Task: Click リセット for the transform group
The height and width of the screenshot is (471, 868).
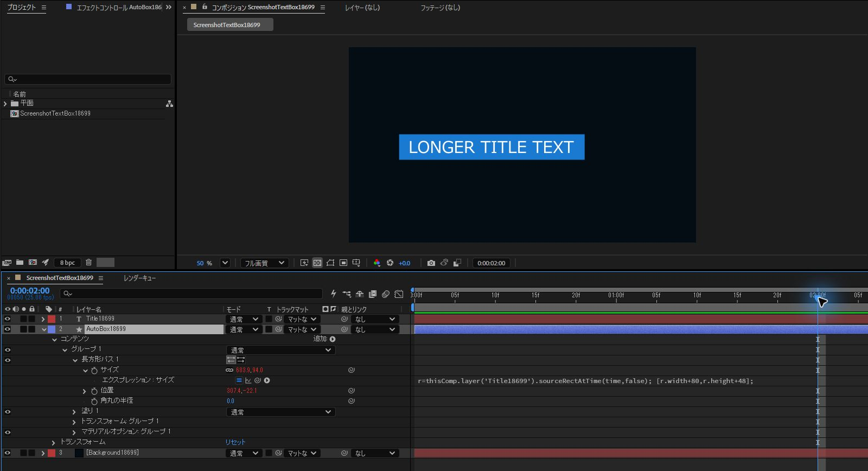Action: [235, 442]
